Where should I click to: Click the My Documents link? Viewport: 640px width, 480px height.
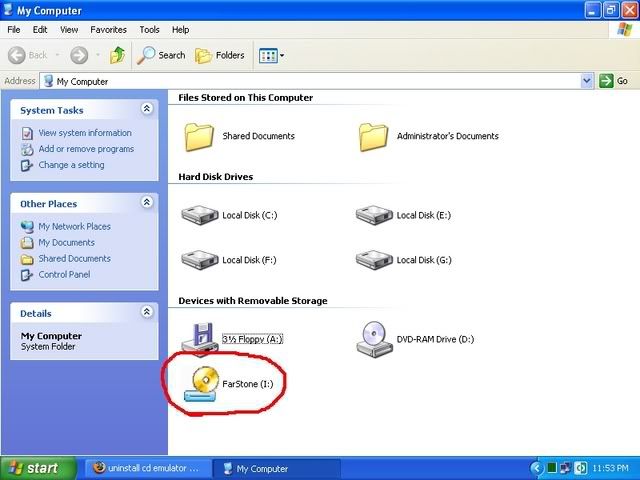tap(67, 242)
